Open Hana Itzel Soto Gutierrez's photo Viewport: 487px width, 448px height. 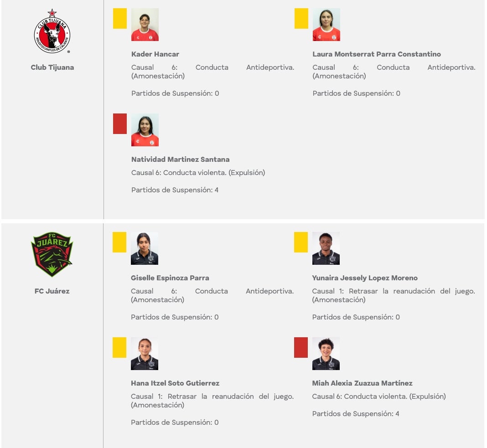pos(145,354)
